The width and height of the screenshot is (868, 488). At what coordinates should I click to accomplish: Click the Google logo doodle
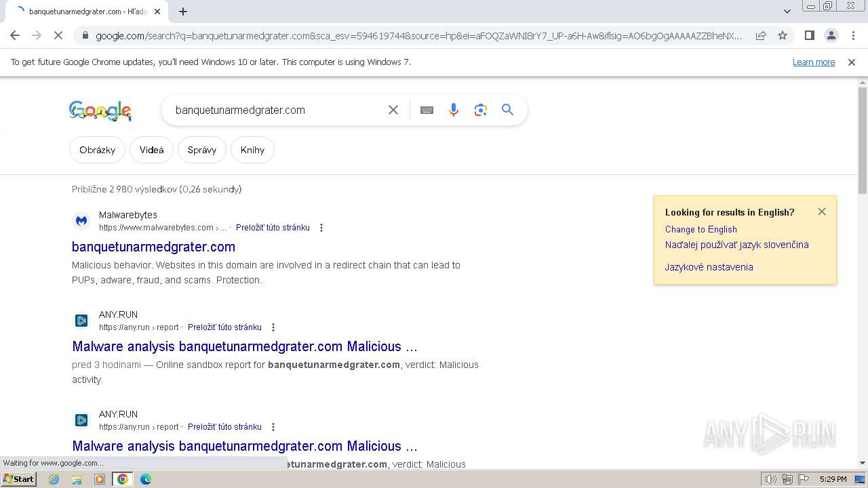(100, 110)
